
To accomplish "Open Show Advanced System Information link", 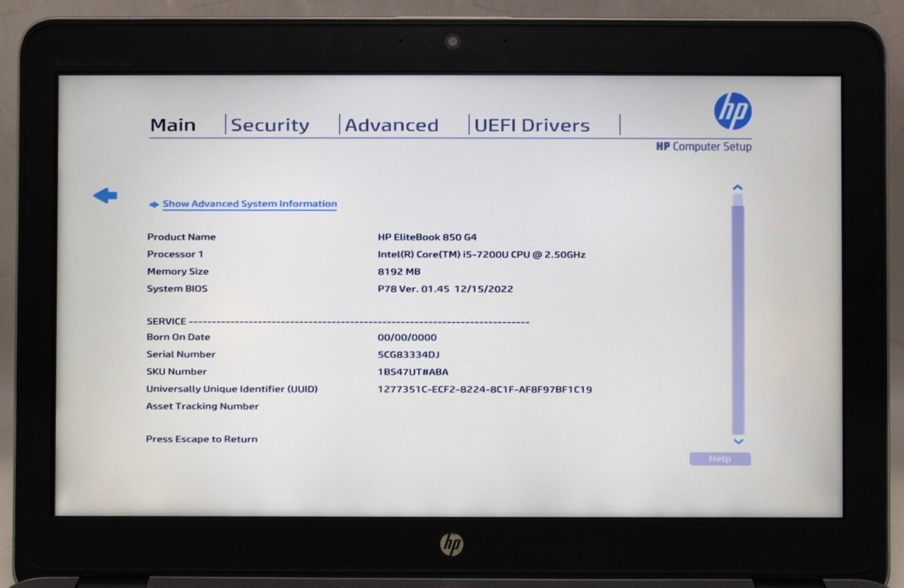I will (250, 204).
